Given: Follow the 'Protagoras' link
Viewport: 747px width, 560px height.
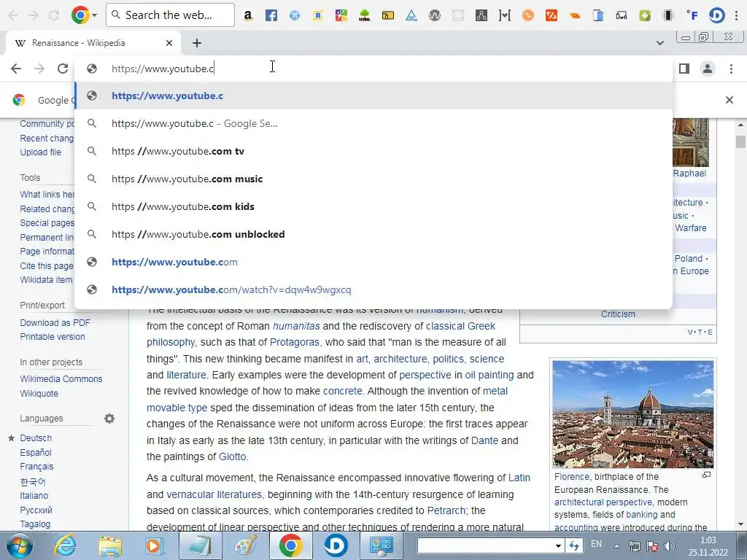Looking at the screenshot, I should 295,342.
